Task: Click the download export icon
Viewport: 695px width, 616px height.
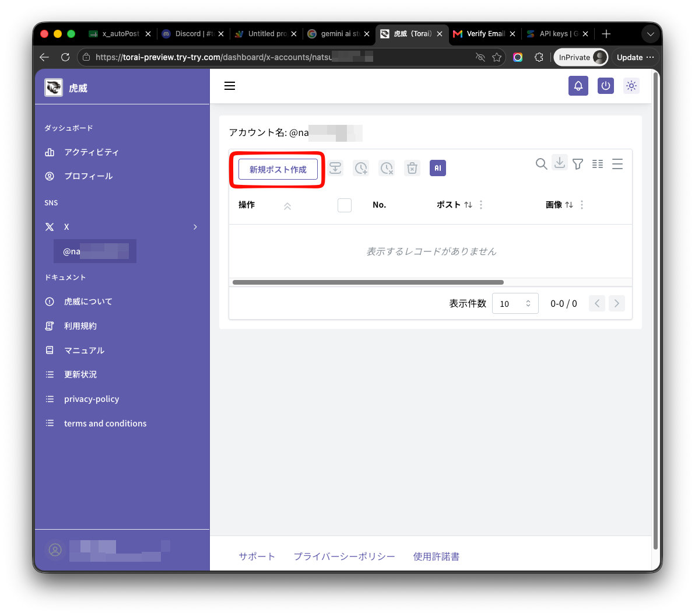Action: pyautogui.click(x=560, y=163)
